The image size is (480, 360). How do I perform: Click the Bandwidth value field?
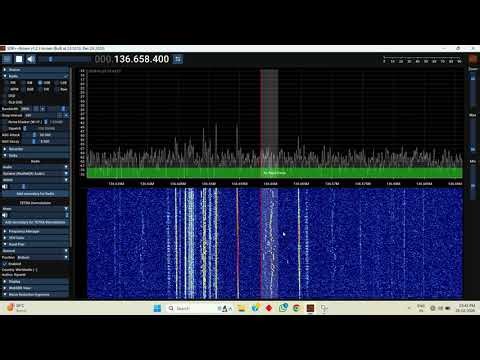click(x=26, y=109)
